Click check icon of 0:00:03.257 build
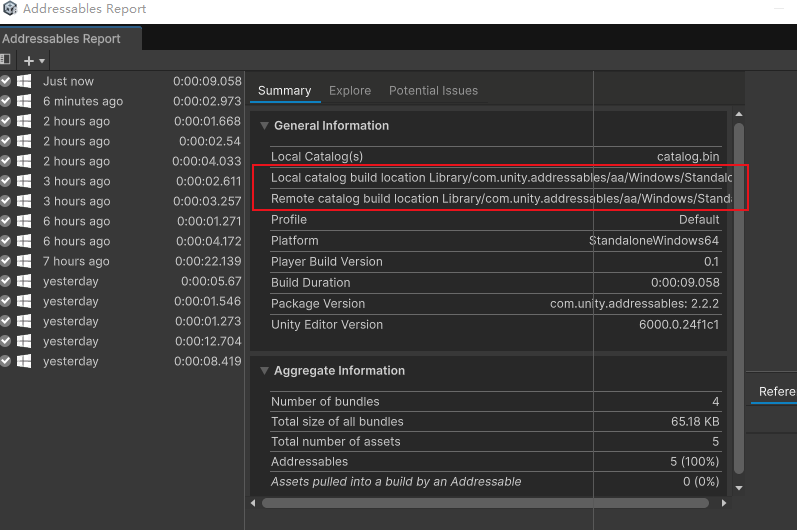Viewport: 797px width, 530px height. tap(6, 201)
